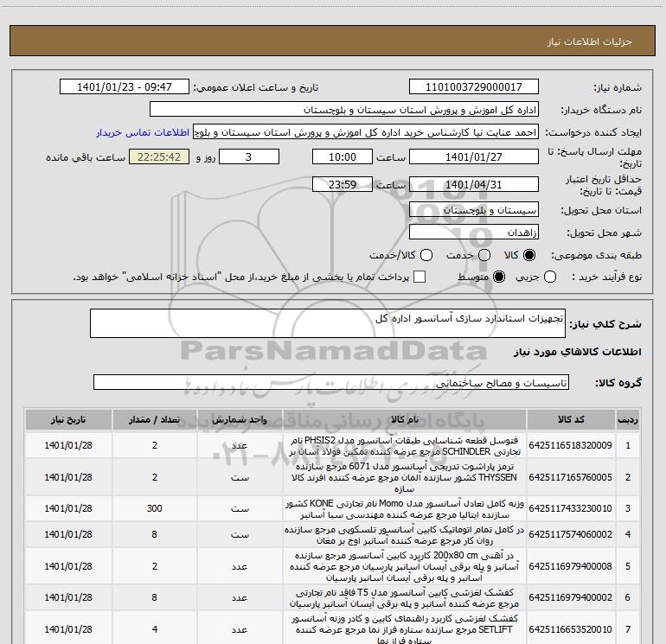This screenshot has width=666, height=644.
Task: Click the validity time field 23:59
Action: [343, 185]
